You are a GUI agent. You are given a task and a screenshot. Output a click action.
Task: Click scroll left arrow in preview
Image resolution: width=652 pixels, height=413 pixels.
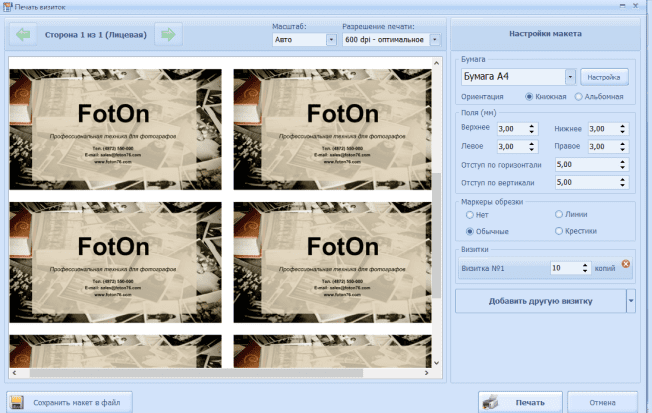point(15,373)
